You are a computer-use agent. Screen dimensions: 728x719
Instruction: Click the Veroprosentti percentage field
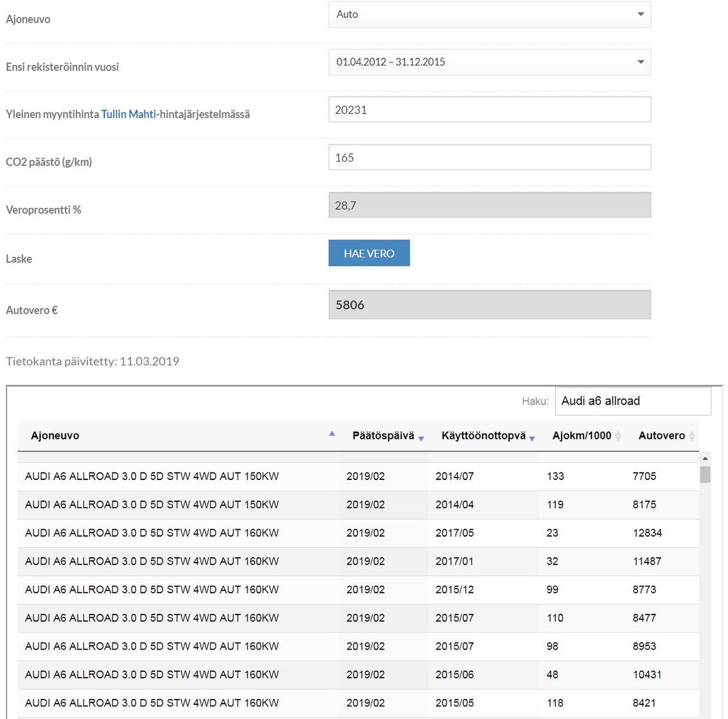(x=489, y=206)
